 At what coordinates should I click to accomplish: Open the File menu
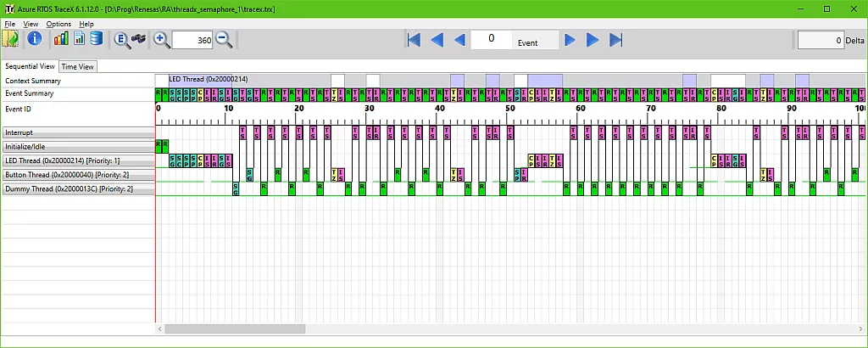click(x=10, y=24)
